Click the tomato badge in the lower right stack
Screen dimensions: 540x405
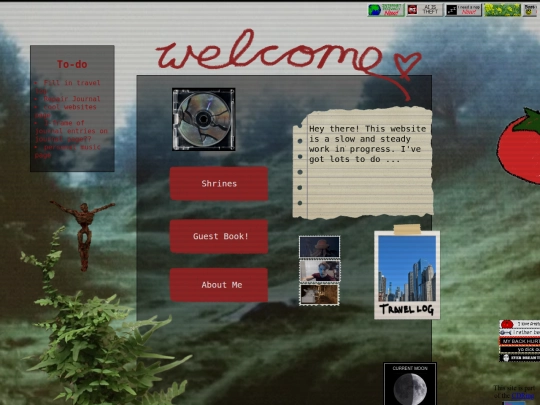(x=520, y=324)
